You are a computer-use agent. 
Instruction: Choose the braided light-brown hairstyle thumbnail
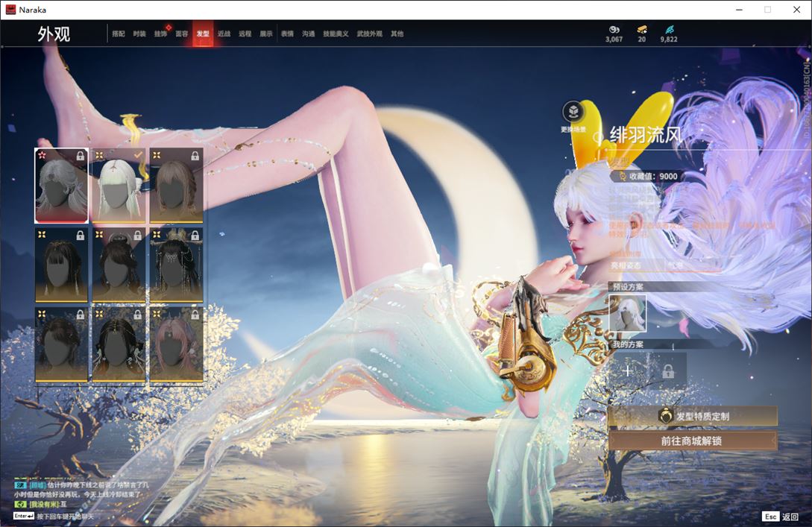pos(176,186)
